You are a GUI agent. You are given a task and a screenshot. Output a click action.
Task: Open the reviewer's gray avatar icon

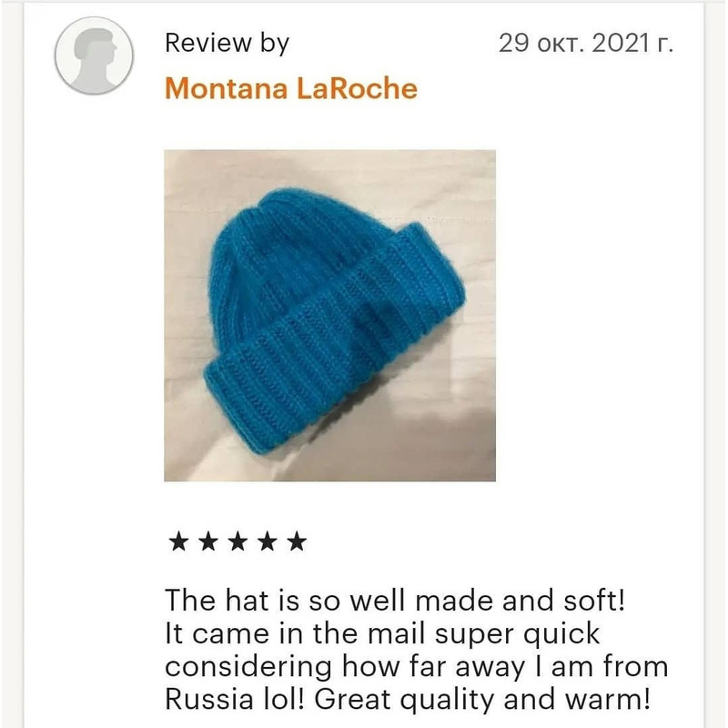(x=94, y=56)
